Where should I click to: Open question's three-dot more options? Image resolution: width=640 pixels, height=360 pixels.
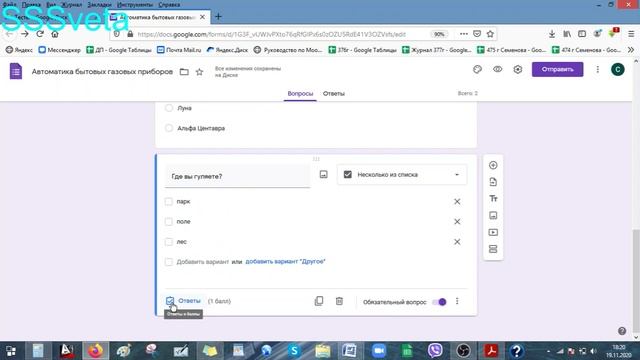457,301
